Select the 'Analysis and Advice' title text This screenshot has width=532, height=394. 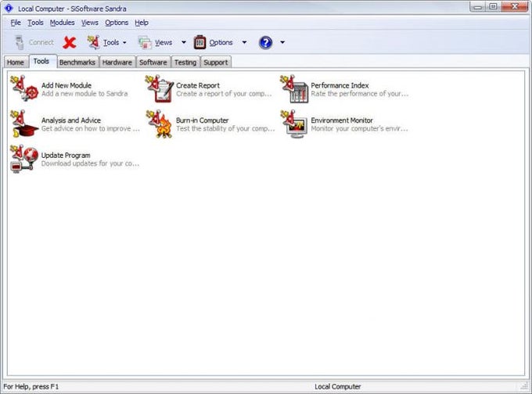[x=71, y=120]
